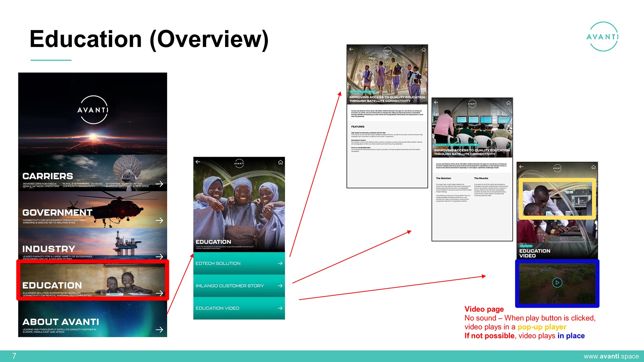Open the iMlango Customer Story item
The height and width of the screenshot is (362, 644).
239,286
